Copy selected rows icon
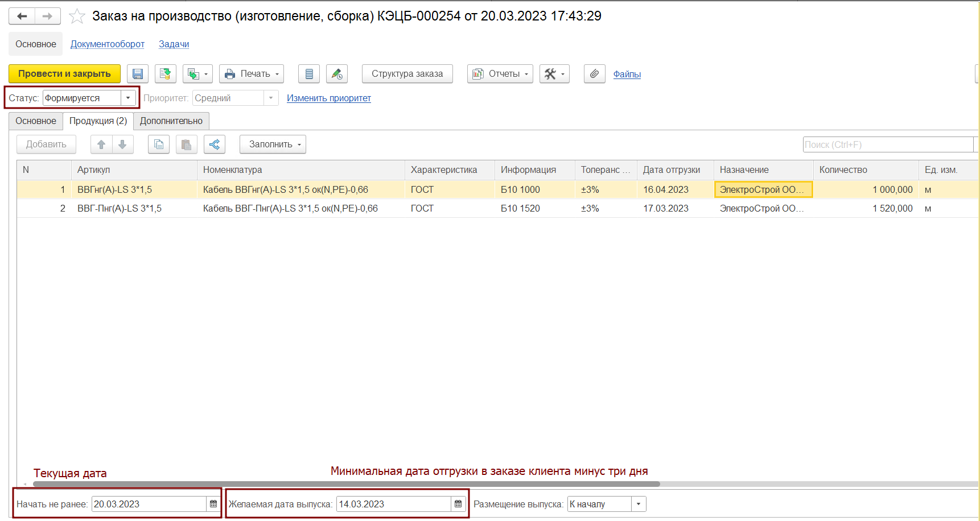The width and height of the screenshot is (980, 521). coord(159,144)
